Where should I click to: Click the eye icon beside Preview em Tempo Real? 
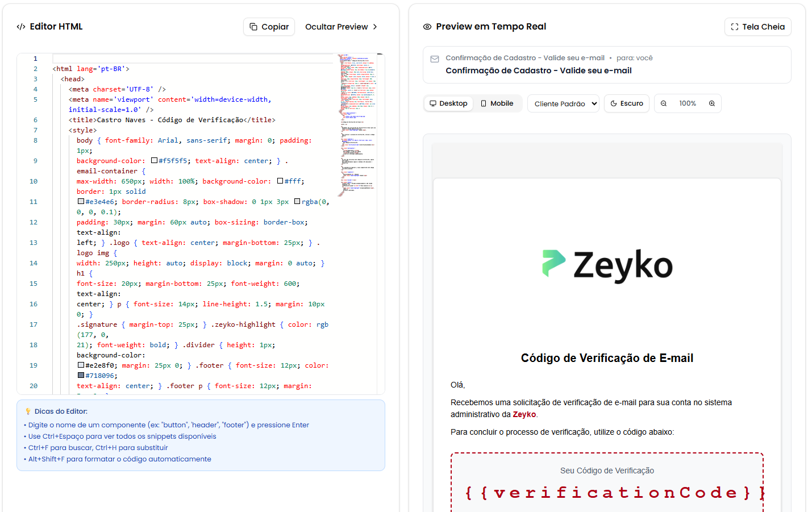click(x=427, y=26)
